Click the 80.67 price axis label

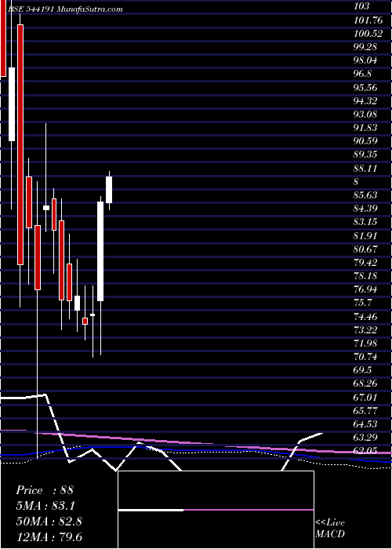point(365,249)
